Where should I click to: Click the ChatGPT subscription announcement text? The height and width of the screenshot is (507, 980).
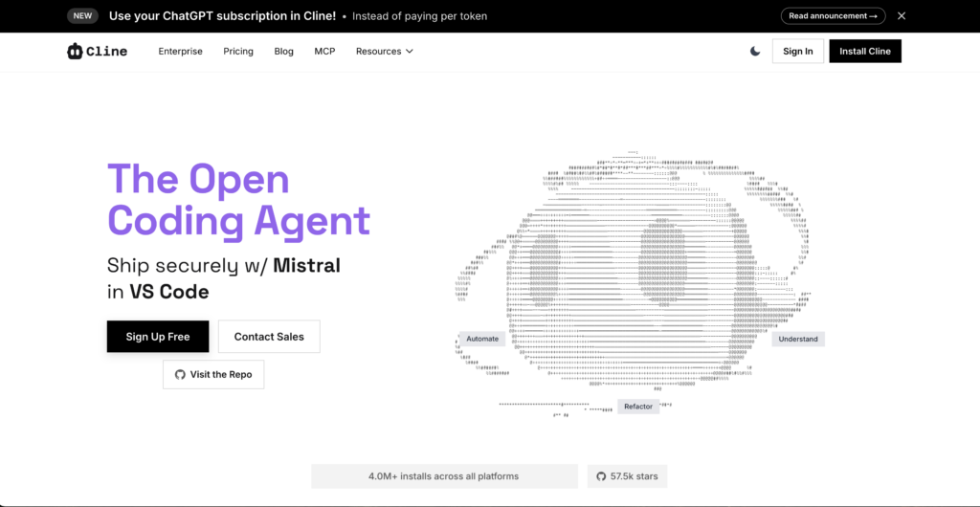(222, 16)
